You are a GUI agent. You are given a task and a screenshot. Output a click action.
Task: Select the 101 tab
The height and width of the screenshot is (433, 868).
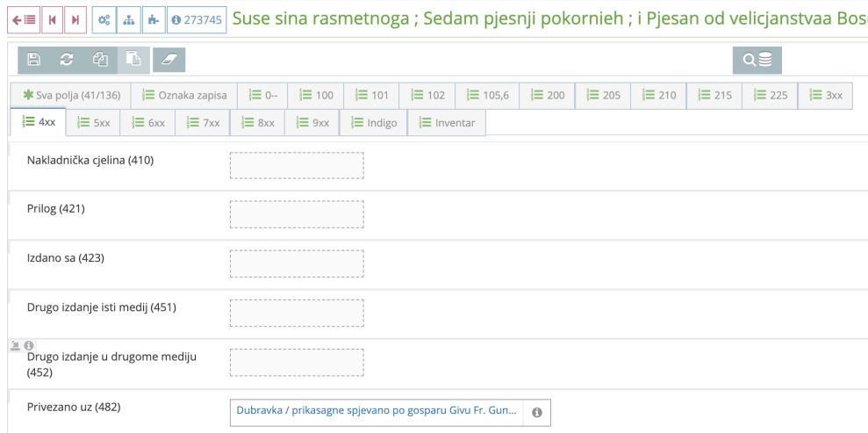click(x=371, y=95)
